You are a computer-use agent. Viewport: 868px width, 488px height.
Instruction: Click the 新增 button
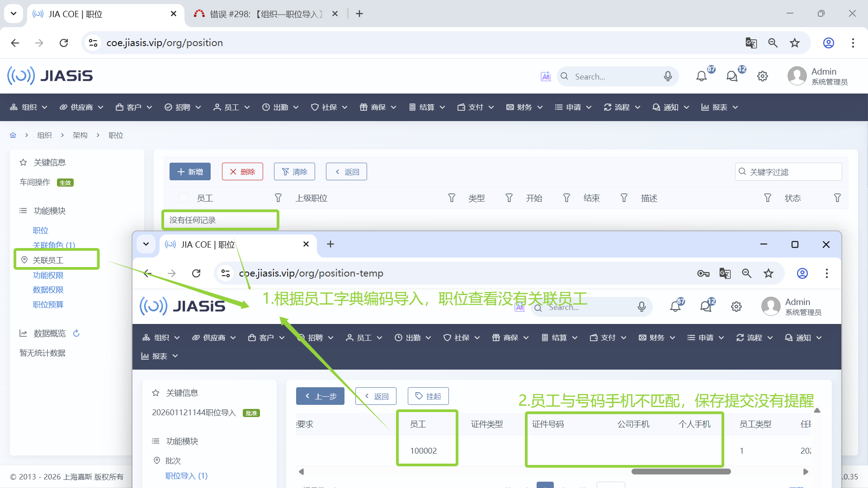190,172
